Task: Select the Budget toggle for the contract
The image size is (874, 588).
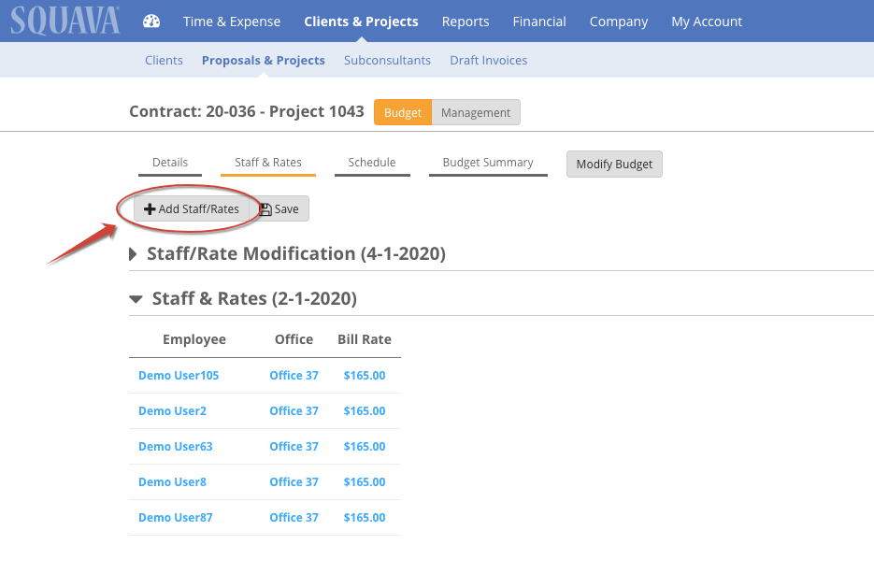Action: 402,111
